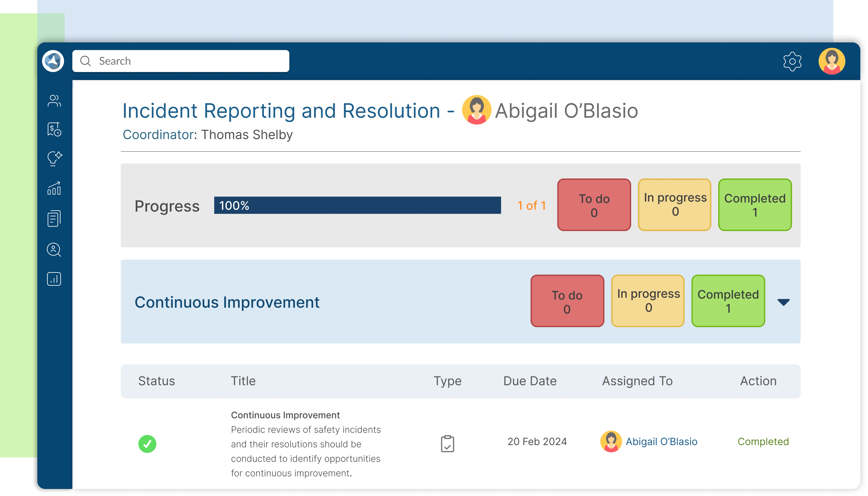This screenshot has width=868, height=496.
Task: Open the bar chart growth sidebar icon
Action: point(54,188)
